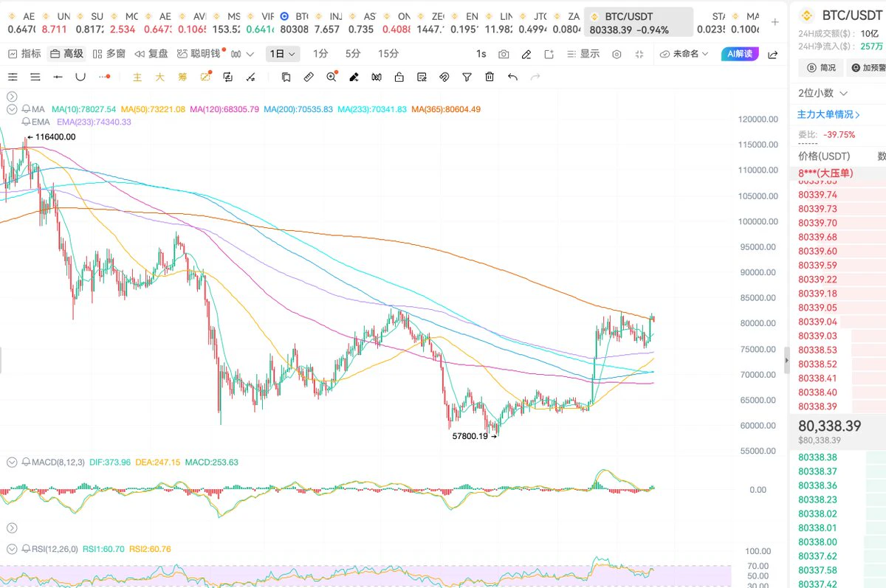The height and width of the screenshot is (588, 886).
Task: Click the lock drawings icon
Action: (x=399, y=77)
